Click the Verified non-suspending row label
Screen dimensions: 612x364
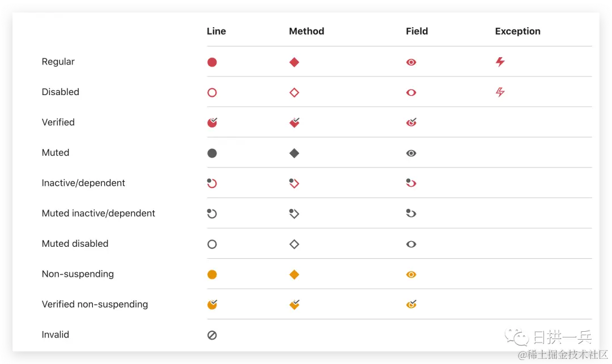point(95,305)
